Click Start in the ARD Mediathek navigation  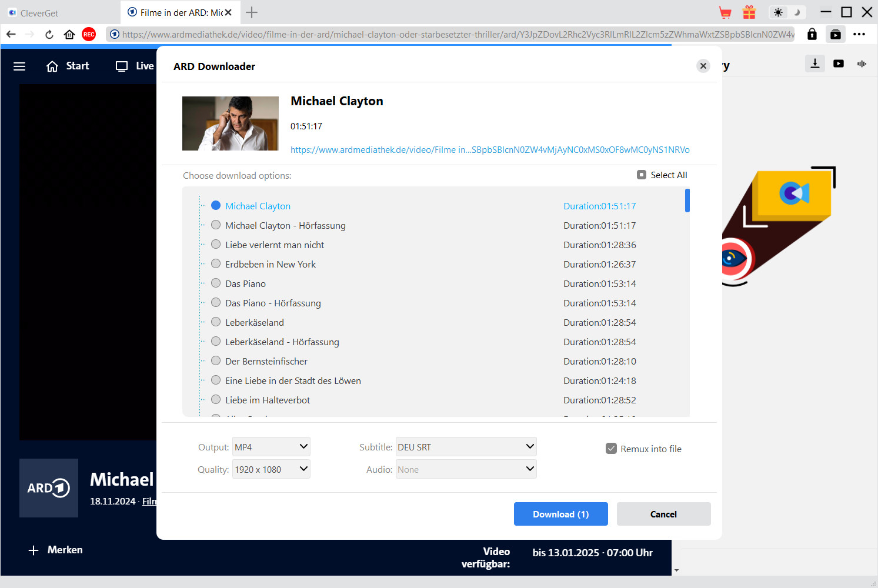tap(68, 66)
